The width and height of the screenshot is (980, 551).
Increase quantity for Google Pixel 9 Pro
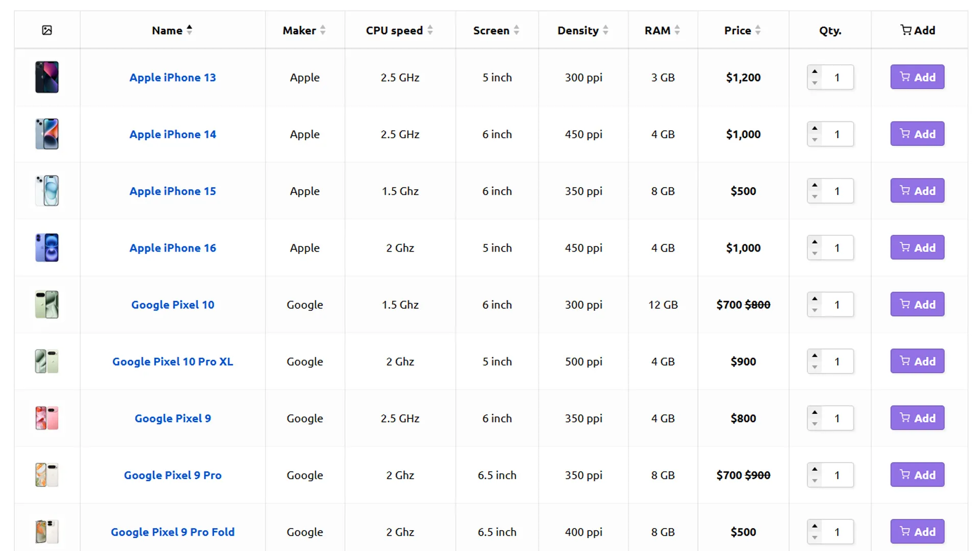click(815, 469)
